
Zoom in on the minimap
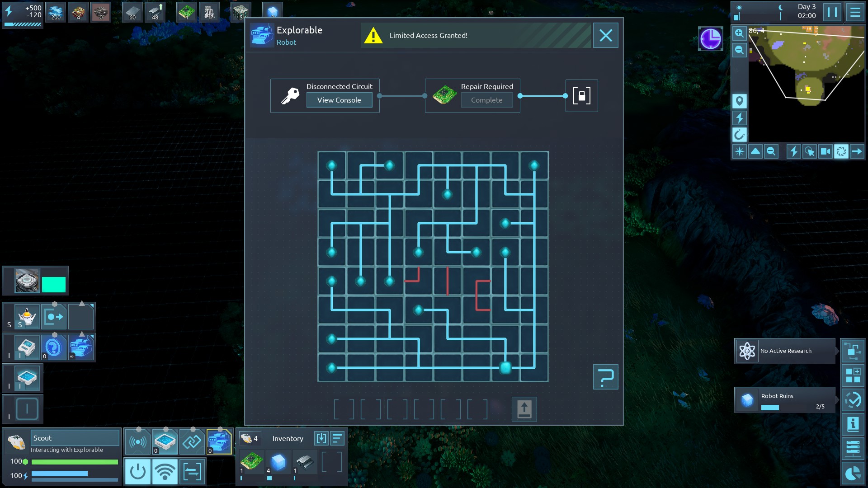739,33
